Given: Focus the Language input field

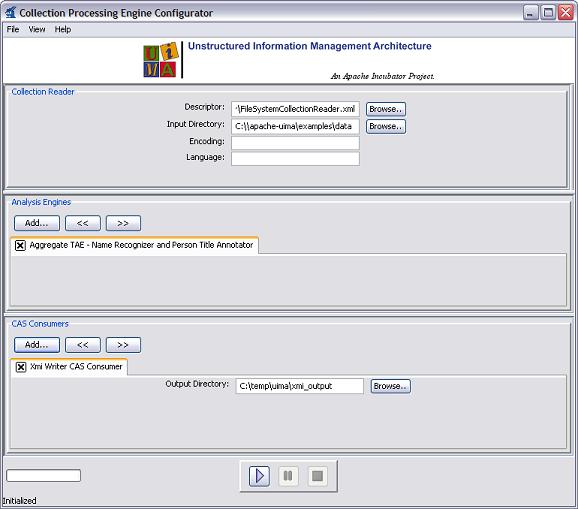Looking at the screenshot, I should 295,159.
